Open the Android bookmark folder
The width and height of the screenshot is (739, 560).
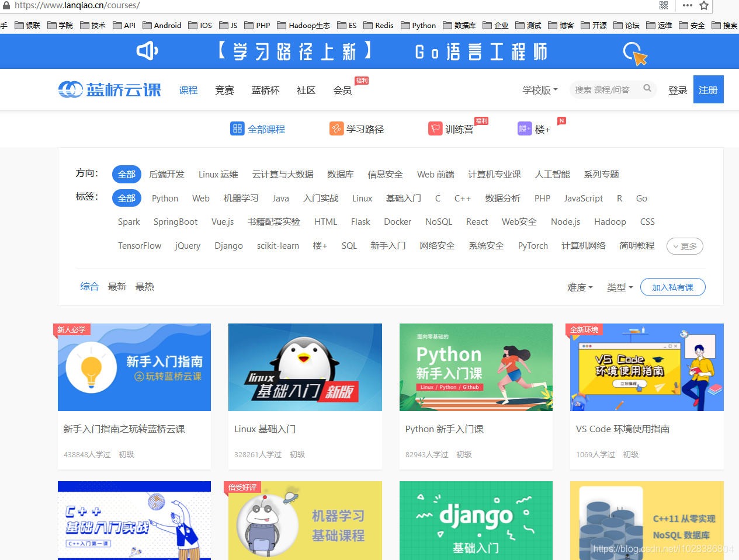[x=162, y=25]
